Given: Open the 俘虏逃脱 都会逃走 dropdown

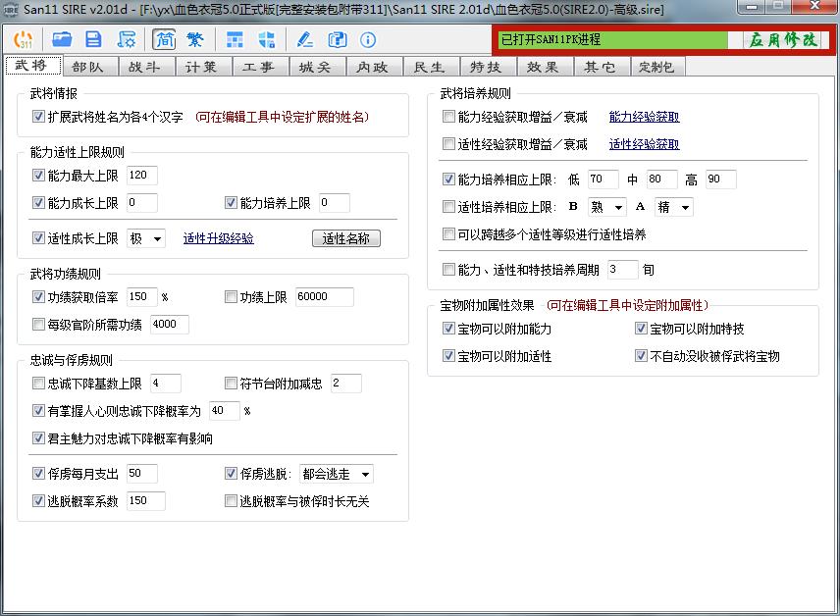Looking at the screenshot, I should 339,473.
